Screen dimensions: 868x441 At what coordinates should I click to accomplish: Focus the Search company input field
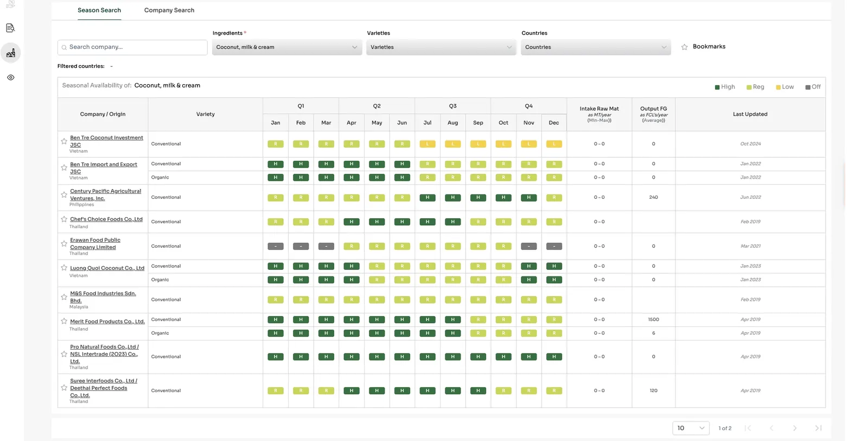(x=132, y=47)
